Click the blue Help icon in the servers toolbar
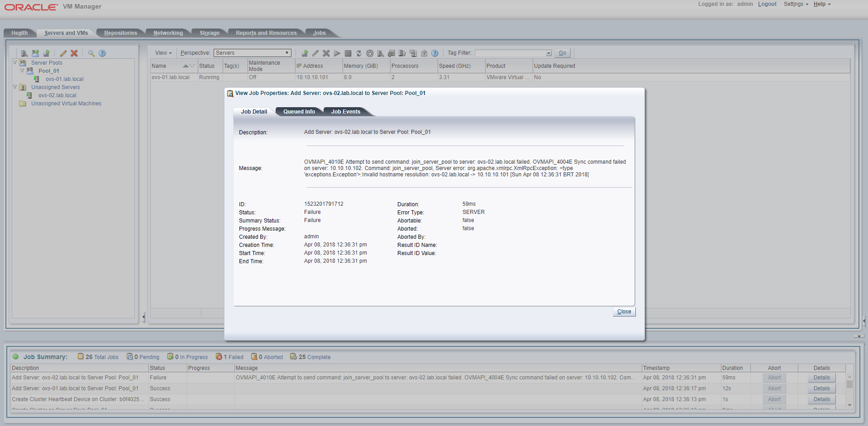 click(435, 53)
